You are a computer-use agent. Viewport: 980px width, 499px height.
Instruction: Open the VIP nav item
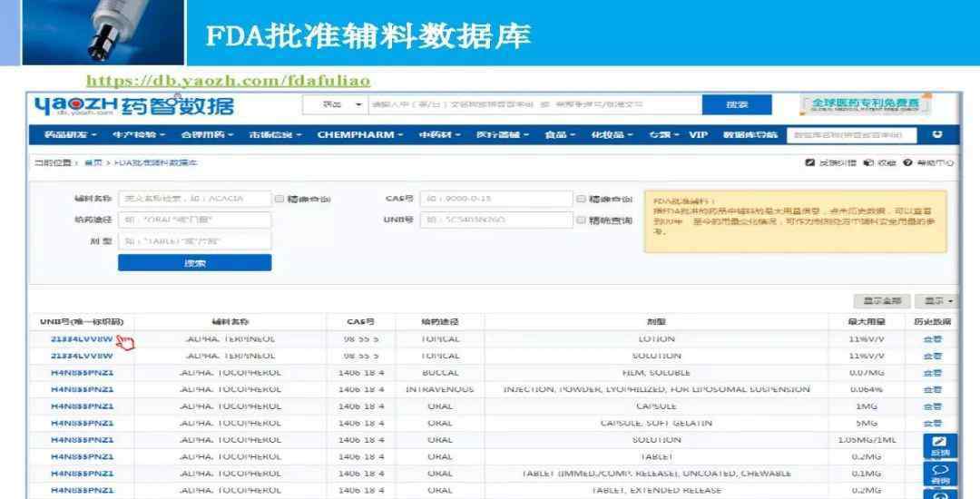(x=698, y=134)
